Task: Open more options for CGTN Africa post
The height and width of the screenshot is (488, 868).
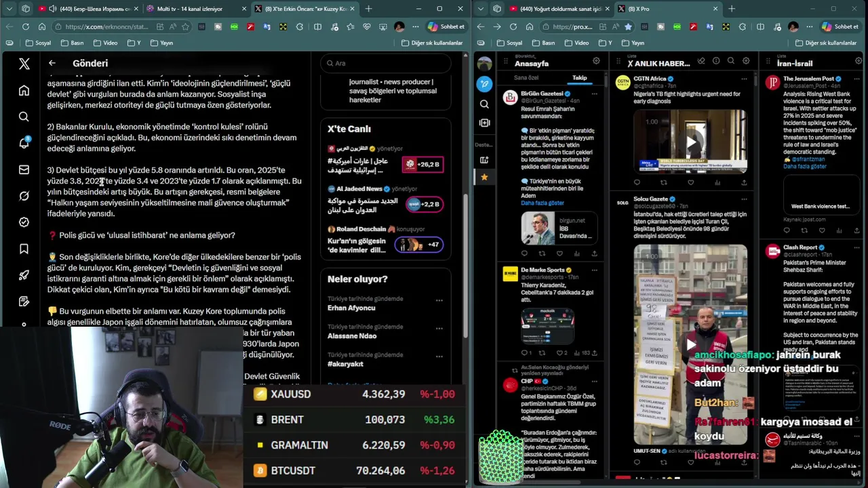Action: tap(743, 79)
